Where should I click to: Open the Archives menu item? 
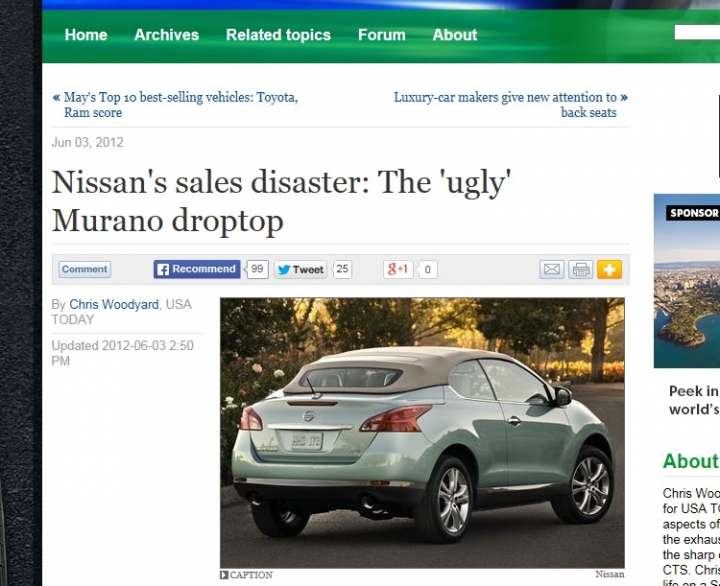(x=166, y=35)
